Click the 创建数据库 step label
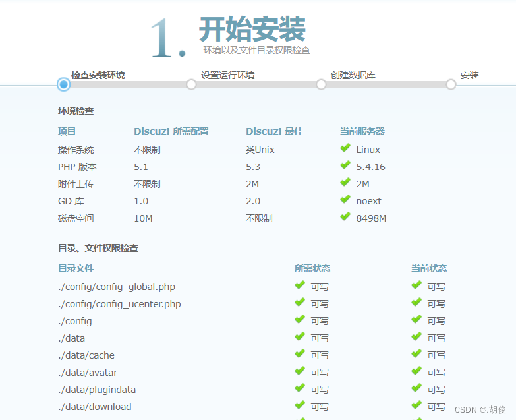Viewport: 516px width, 420px height. click(353, 75)
